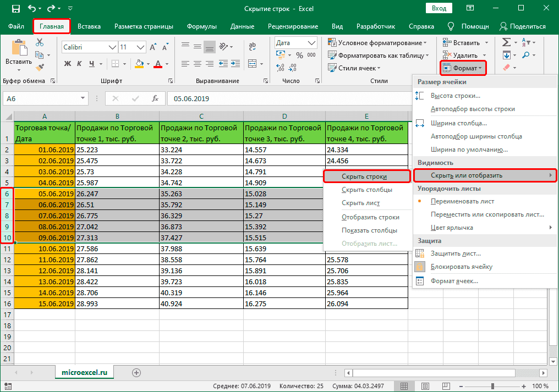Click the AutoSum sigma icon
Image resolution: width=559 pixels, height=392 pixels.
pyautogui.click(x=507, y=42)
